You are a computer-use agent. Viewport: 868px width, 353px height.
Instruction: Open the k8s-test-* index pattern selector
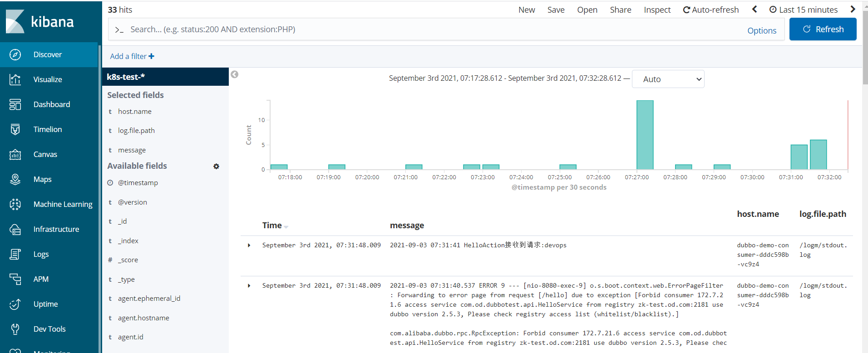(165, 77)
